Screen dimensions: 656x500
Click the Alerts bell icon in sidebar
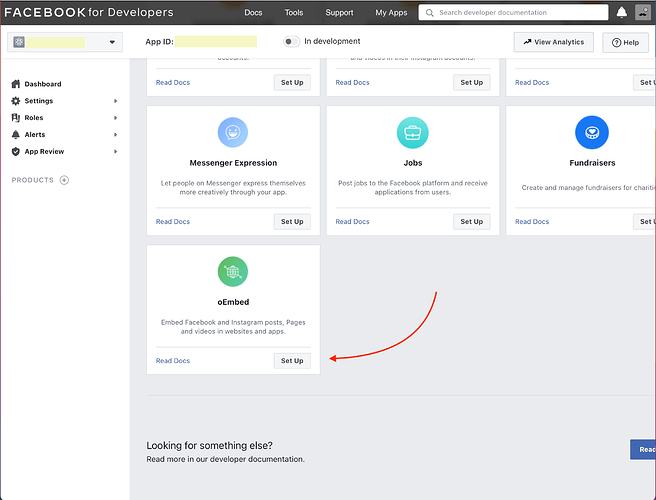pyautogui.click(x=15, y=134)
